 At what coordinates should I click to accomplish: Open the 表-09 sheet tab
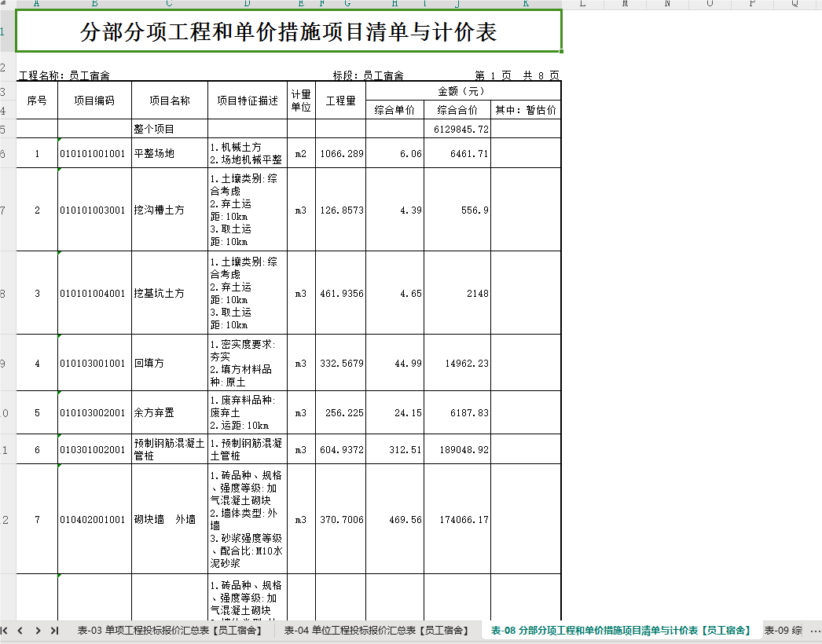(x=783, y=631)
